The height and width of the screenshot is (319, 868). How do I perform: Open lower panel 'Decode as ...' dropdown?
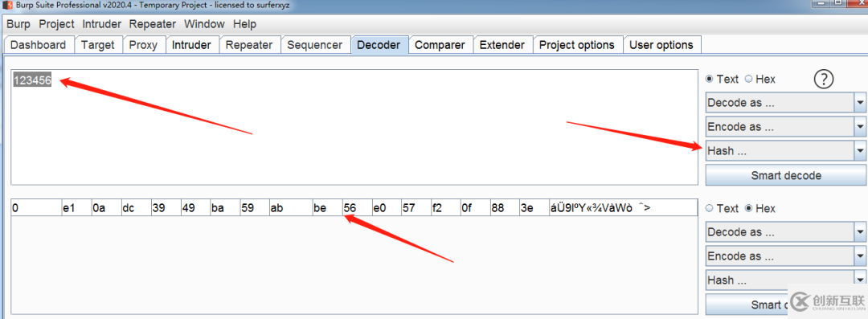tap(786, 231)
